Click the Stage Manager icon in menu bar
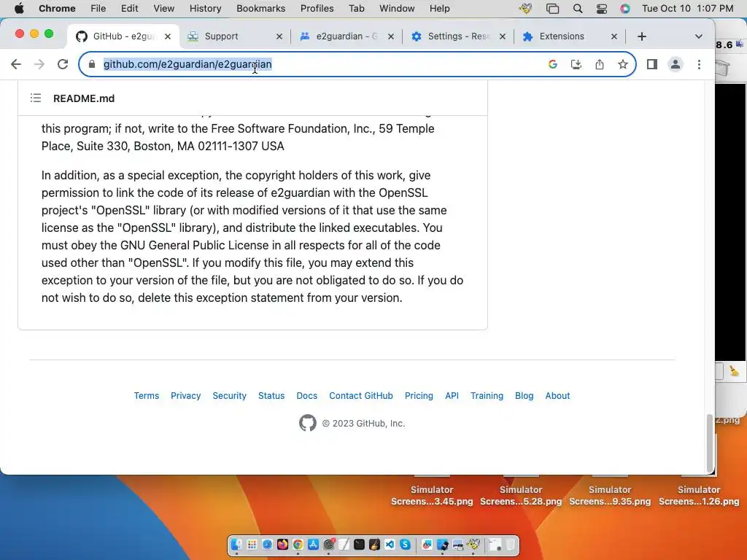 click(553, 9)
